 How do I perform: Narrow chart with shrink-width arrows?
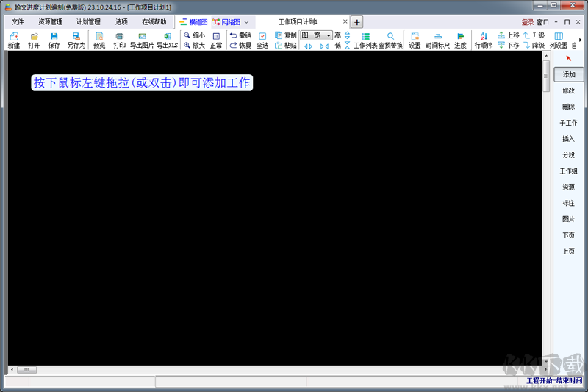[x=324, y=46]
